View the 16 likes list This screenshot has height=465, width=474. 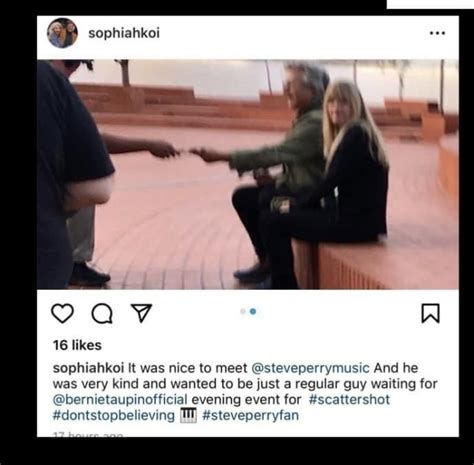pos(77,345)
